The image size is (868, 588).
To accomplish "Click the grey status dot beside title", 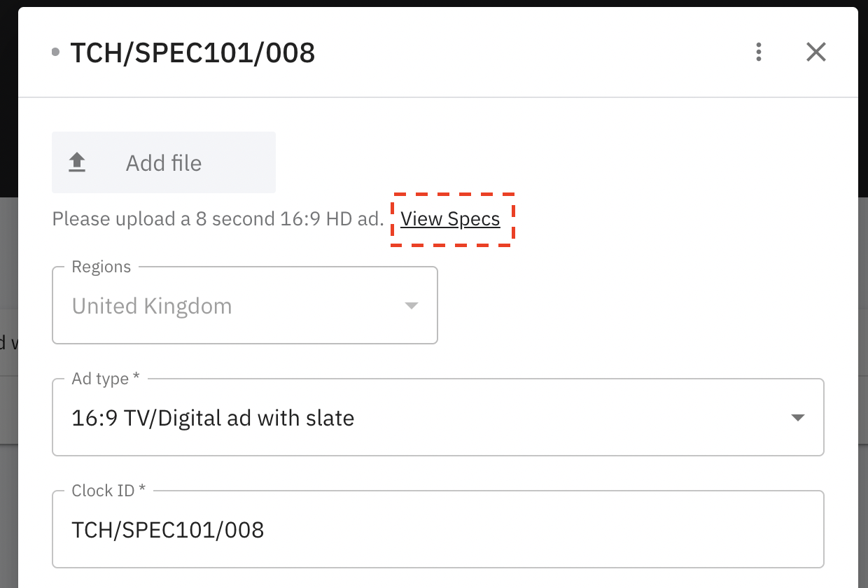I will point(56,52).
